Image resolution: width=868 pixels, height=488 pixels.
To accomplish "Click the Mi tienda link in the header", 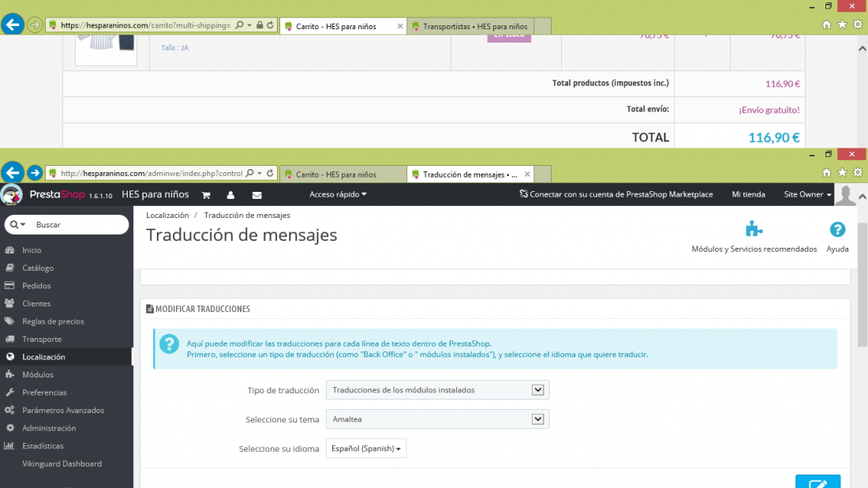I will click(748, 194).
